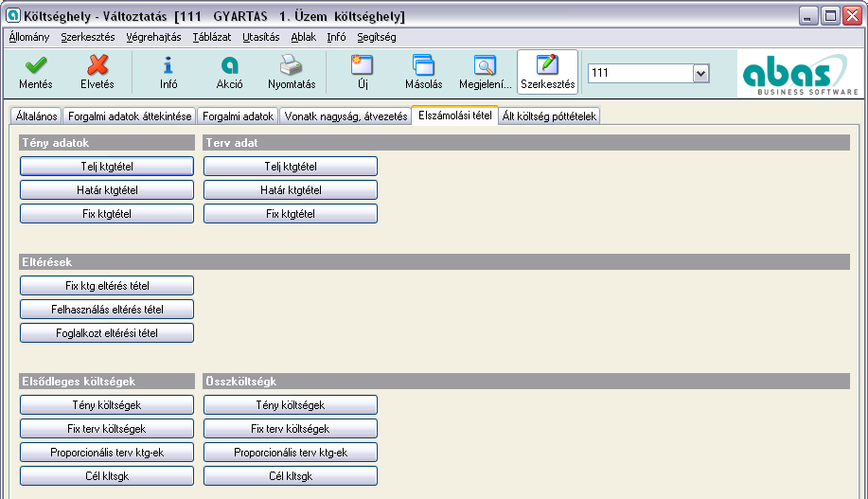Open the Végrehajtás menu
868x499 pixels.
pos(153,37)
